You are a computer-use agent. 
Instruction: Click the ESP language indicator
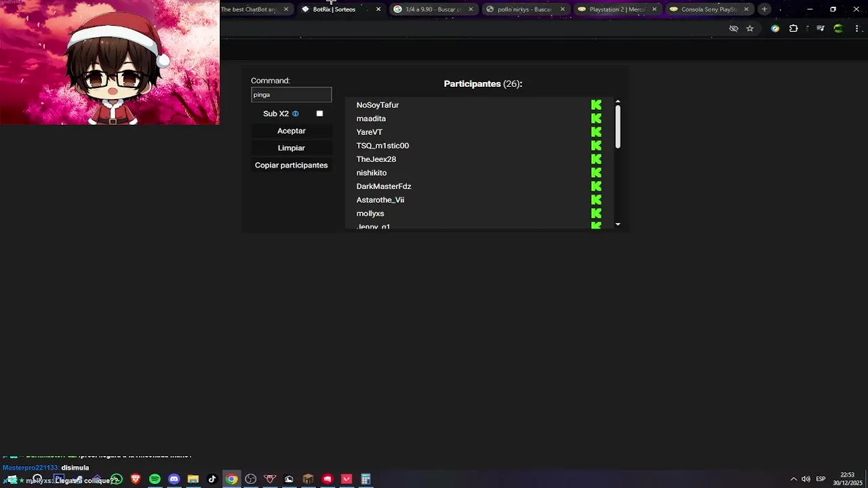(x=821, y=479)
